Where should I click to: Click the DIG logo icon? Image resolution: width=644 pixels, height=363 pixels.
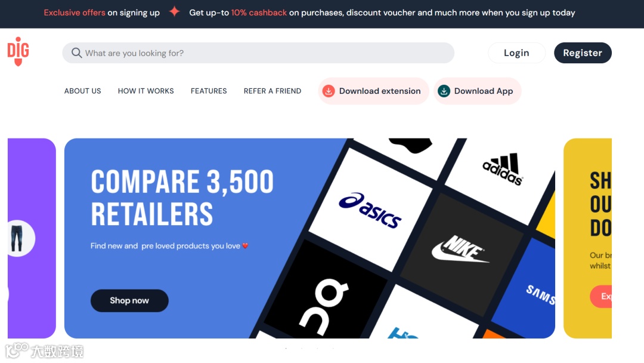[18, 51]
